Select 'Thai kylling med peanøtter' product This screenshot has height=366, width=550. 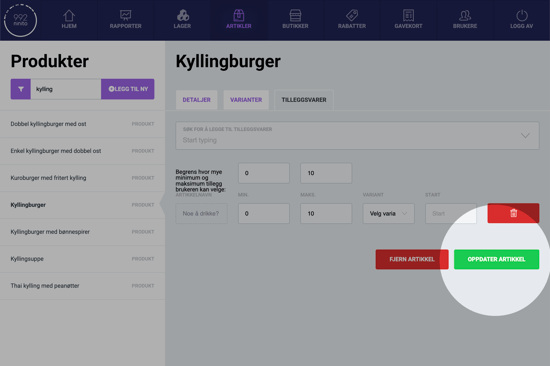coord(82,286)
